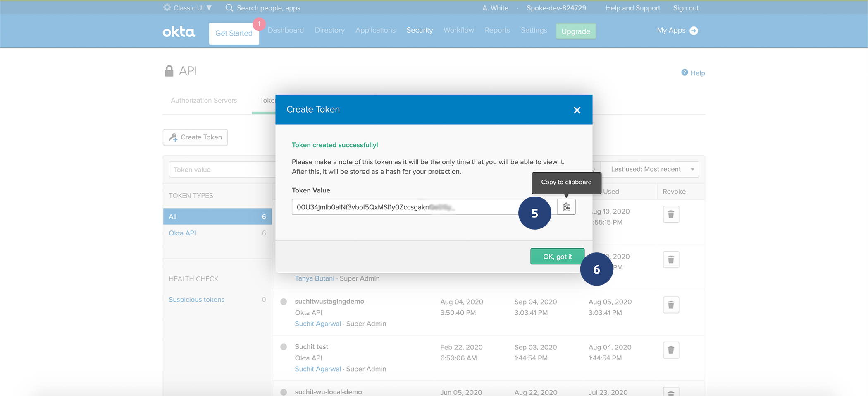
Task: Click Sign out
Action: pos(686,8)
